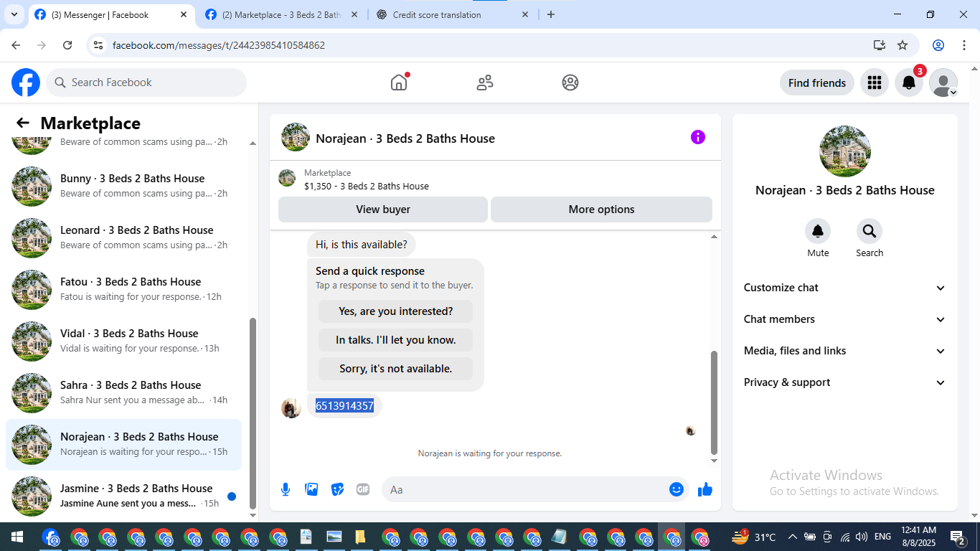The height and width of the screenshot is (551, 980).
Task: Open conversation information purple i icon
Action: pos(698,137)
